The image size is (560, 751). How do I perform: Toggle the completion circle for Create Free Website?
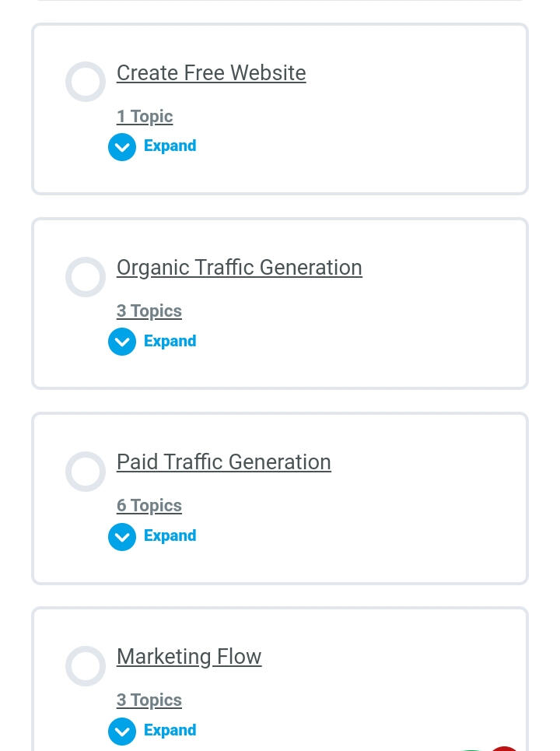(x=86, y=82)
